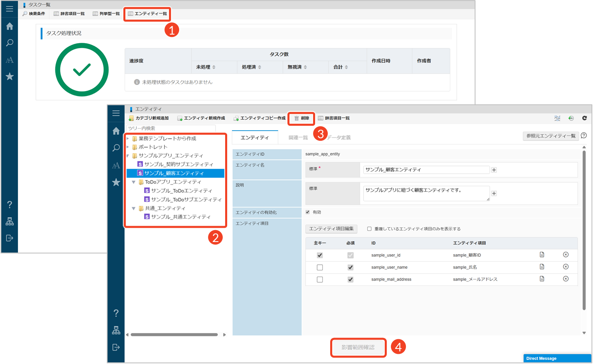The image size is (594, 364).
Task: Click the home icon in entity sidebar
Action: (116, 131)
